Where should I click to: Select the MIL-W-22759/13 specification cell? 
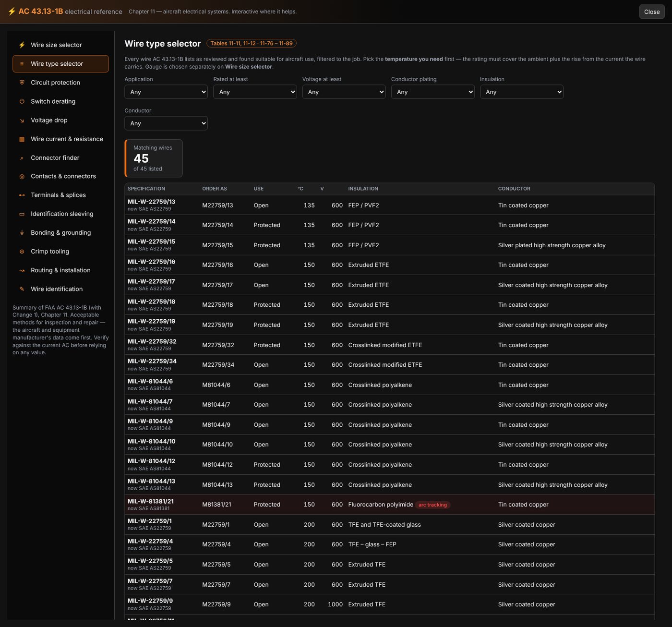[162, 205]
